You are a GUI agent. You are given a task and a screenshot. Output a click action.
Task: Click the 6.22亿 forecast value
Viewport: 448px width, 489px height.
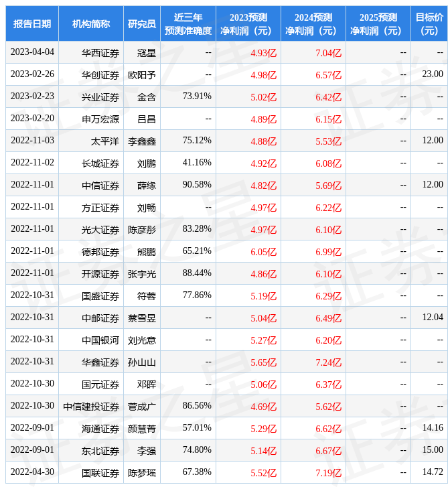pyautogui.click(x=329, y=208)
